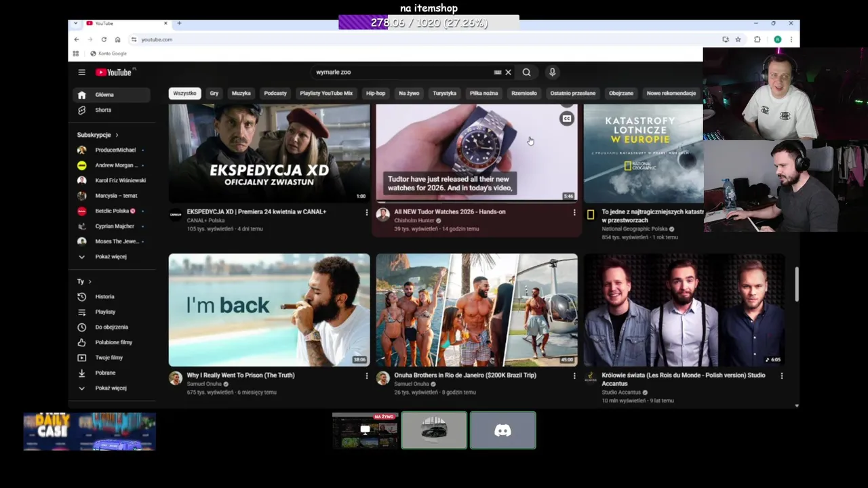This screenshot has width=868, height=488.
Task: Select the Wszystko filter chip
Action: (184, 93)
